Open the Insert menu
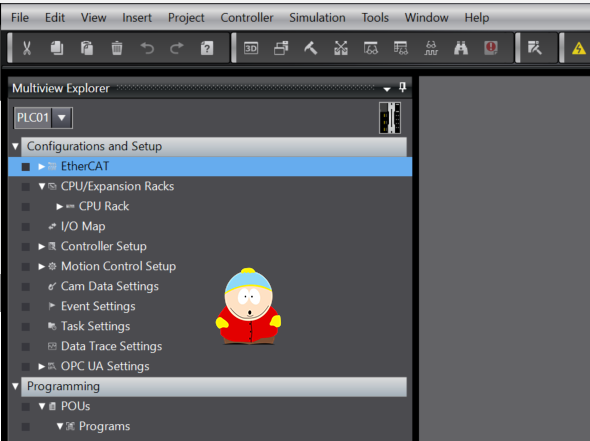The image size is (590, 441). click(137, 18)
